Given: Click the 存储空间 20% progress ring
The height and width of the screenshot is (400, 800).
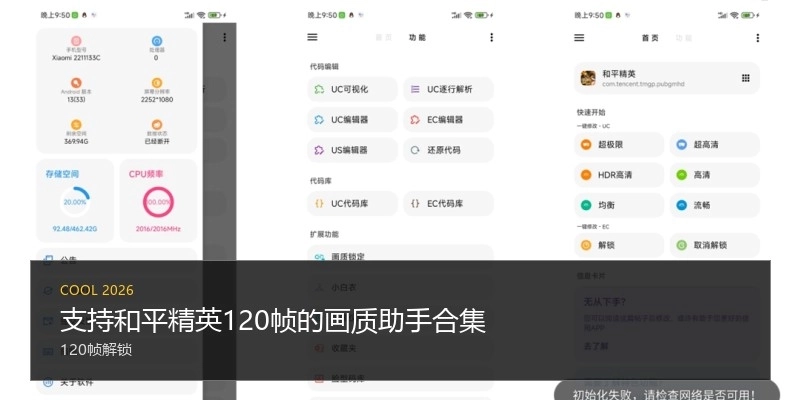Looking at the screenshot, I should click(75, 202).
